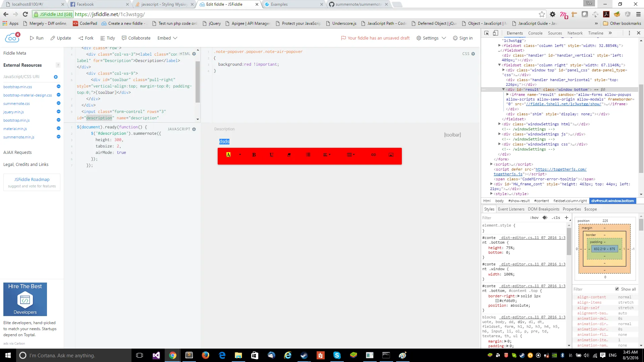
Task: Open JSFiddle Settings dropdown
Action: (x=431, y=38)
